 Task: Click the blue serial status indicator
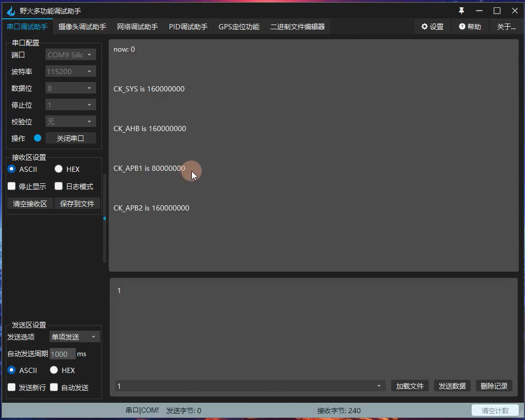[38, 138]
